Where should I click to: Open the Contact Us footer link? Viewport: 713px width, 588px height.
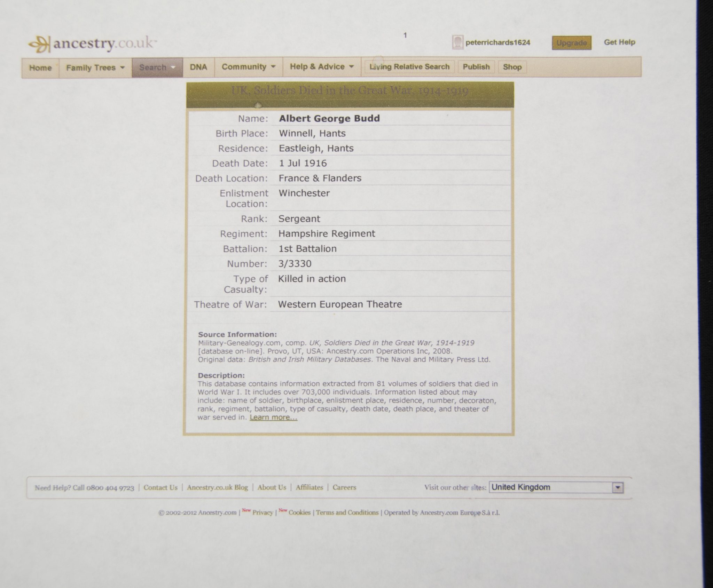160,487
